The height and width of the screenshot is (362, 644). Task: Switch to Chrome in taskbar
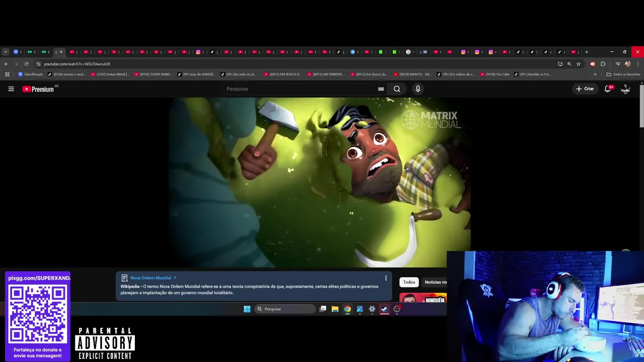click(x=347, y=309)
